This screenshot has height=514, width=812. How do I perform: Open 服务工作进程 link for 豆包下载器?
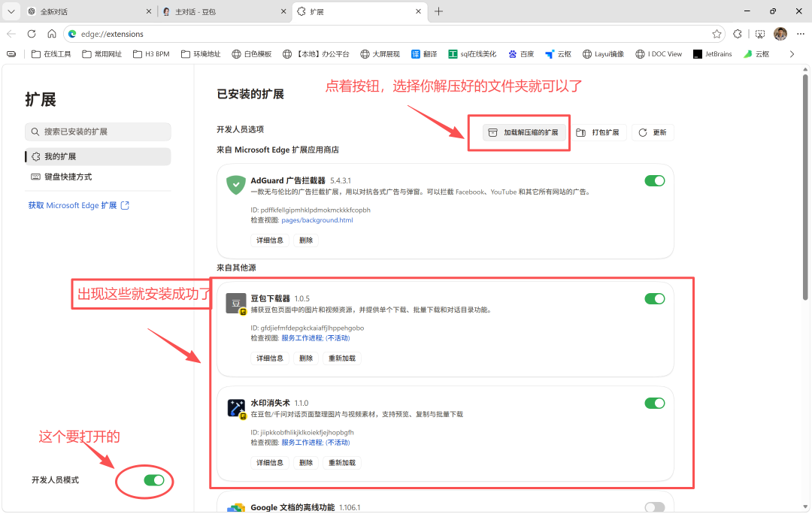(315, 338)
